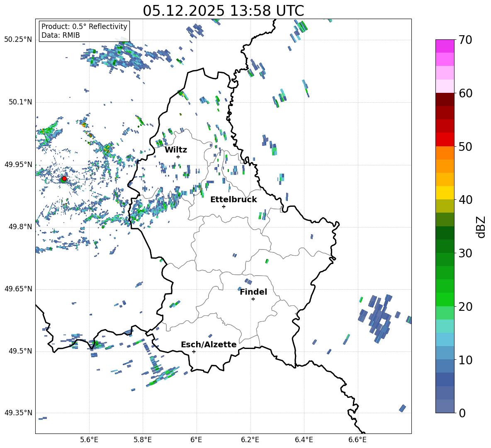Select the Ettelbruck city label
491x448 pixels.
coord(233,200)
